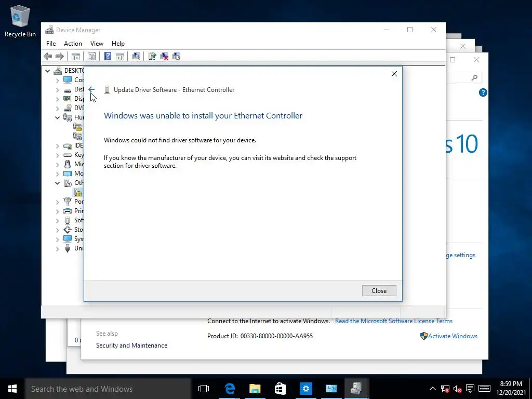Close the Update Driver dialog with the X
Image resolution: width=532 pixels, height=399 pixels.
click(x=394, y=74)
